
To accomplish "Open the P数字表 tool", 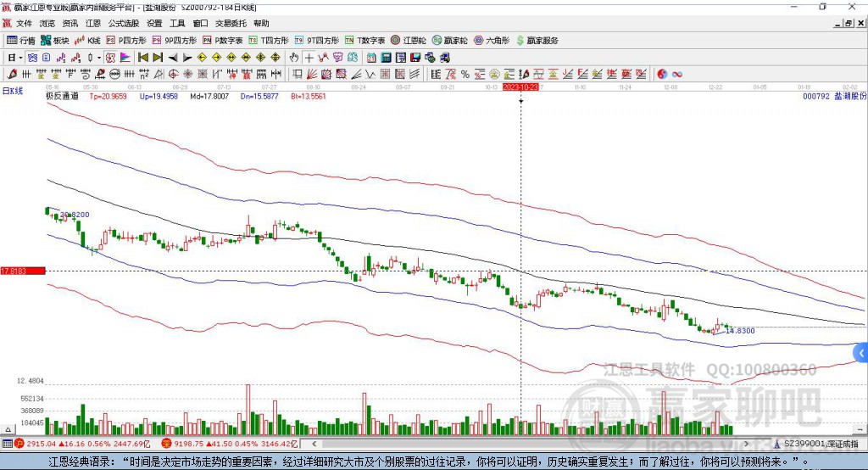I will click(x=223, y=41).
